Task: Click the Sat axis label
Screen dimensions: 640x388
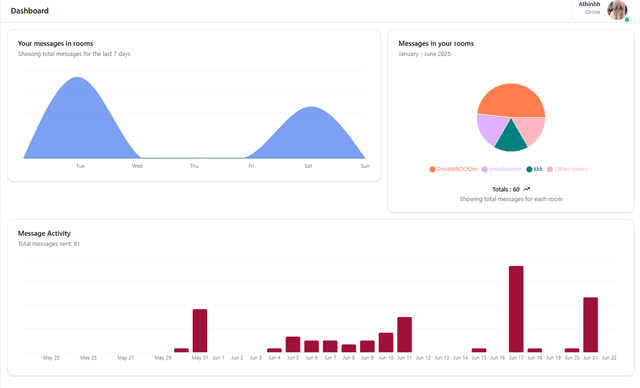Action: click(x=308, y=166)
